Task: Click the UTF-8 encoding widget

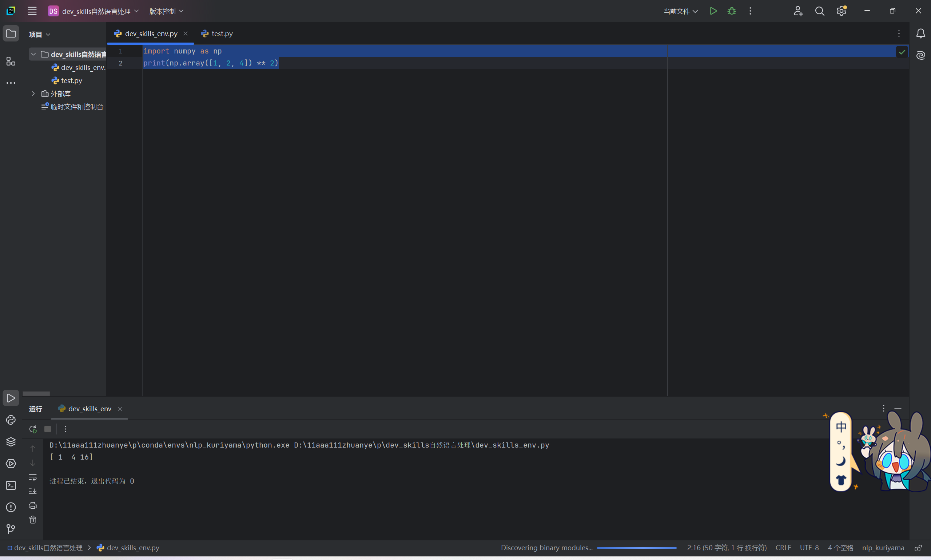Action: tap(809, 548)
